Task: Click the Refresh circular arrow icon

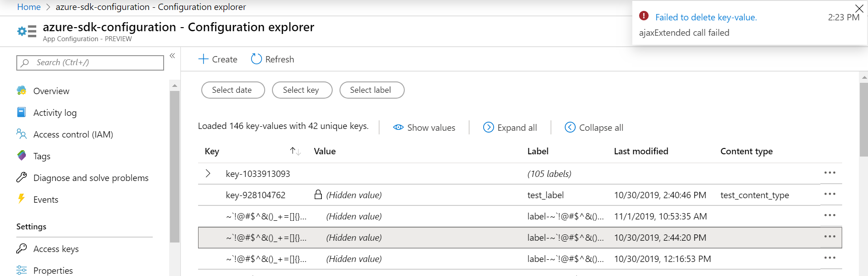Action: pos(256,59)
